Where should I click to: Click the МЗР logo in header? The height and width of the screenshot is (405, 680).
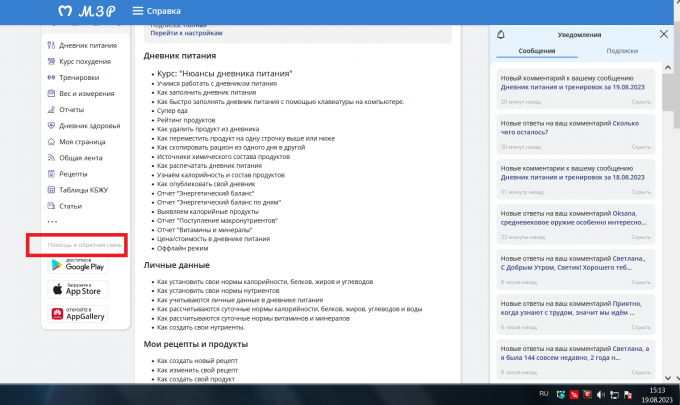click(87, 12)
